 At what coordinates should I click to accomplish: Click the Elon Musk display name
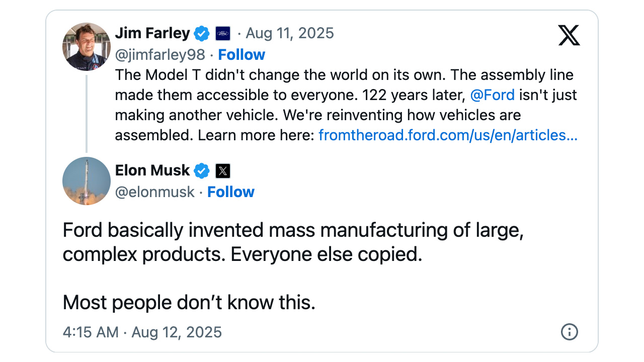pyautogui.click(x=152, y=171)
